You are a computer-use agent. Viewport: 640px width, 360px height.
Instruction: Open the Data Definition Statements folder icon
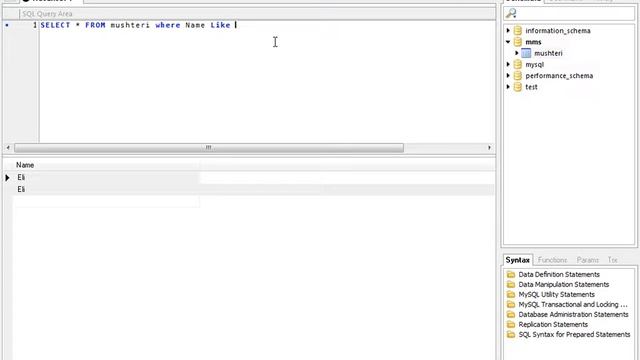click(511, 274)
